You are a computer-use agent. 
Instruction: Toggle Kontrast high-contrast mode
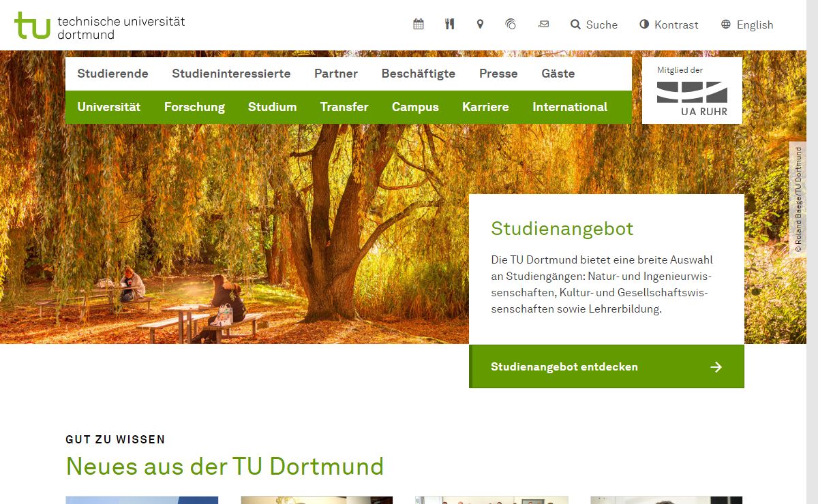(669, 25)
